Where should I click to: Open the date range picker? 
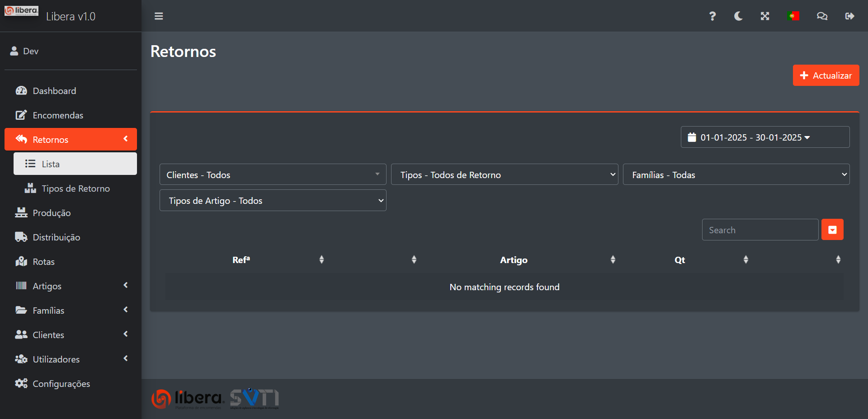pyautogui.click(x=765, y=137)
